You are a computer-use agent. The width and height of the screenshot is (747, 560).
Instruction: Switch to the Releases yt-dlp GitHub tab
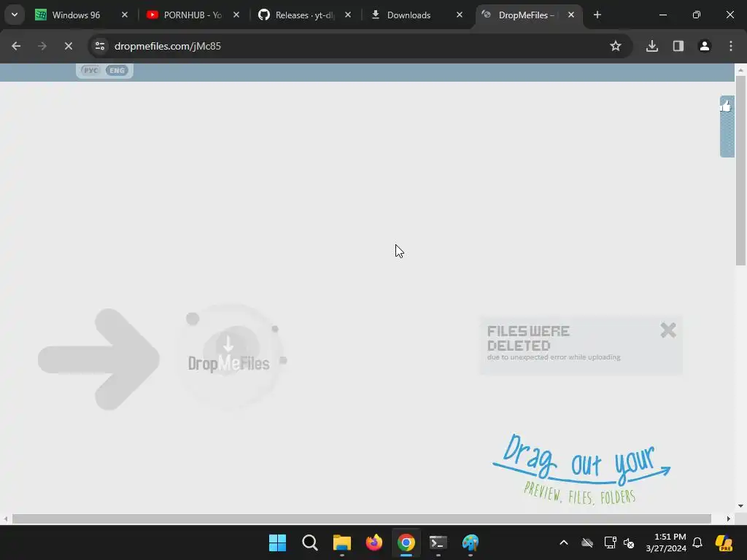(x=305, y=15)
